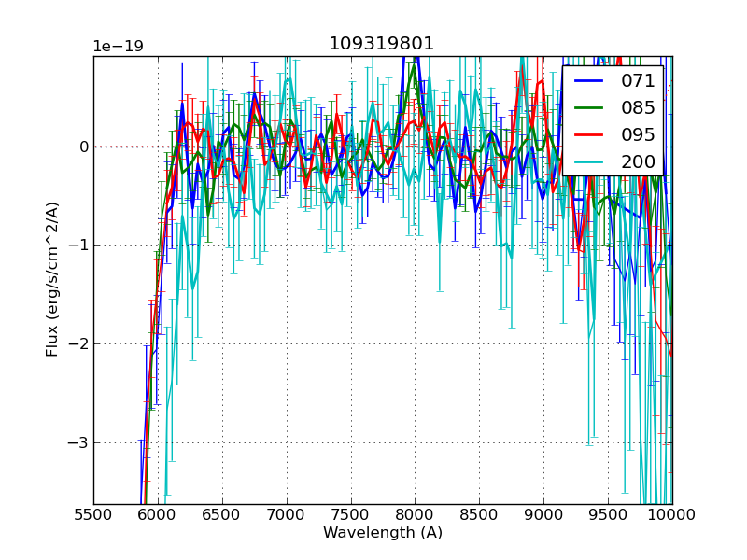
Task: Click the 5500 x-axis tick label
Action: point(93,514)
